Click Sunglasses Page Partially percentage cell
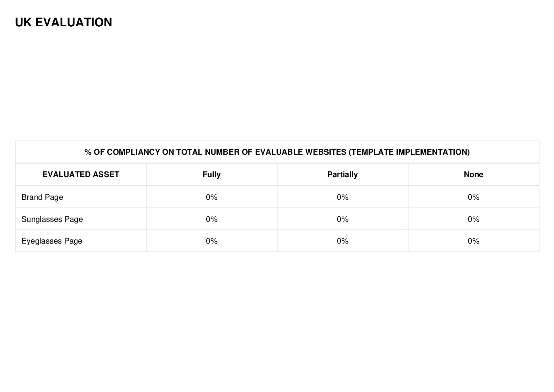554x392 pixels. point(342,219)
